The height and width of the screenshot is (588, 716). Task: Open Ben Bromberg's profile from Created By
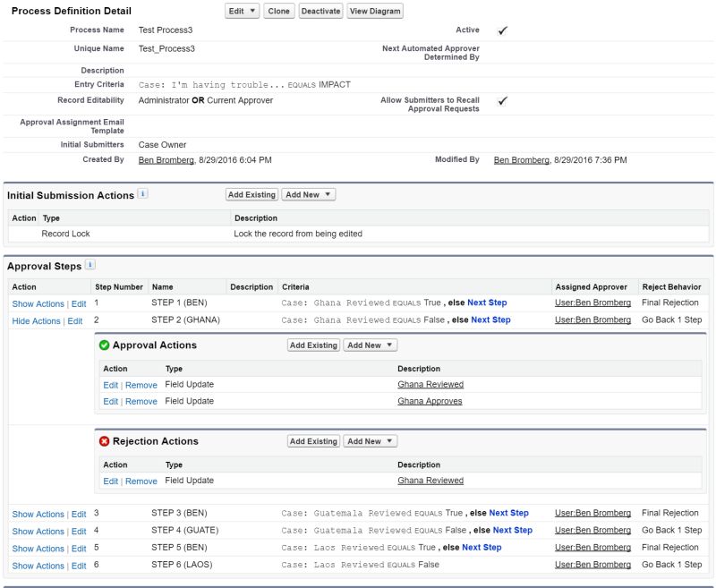(166, 160)
